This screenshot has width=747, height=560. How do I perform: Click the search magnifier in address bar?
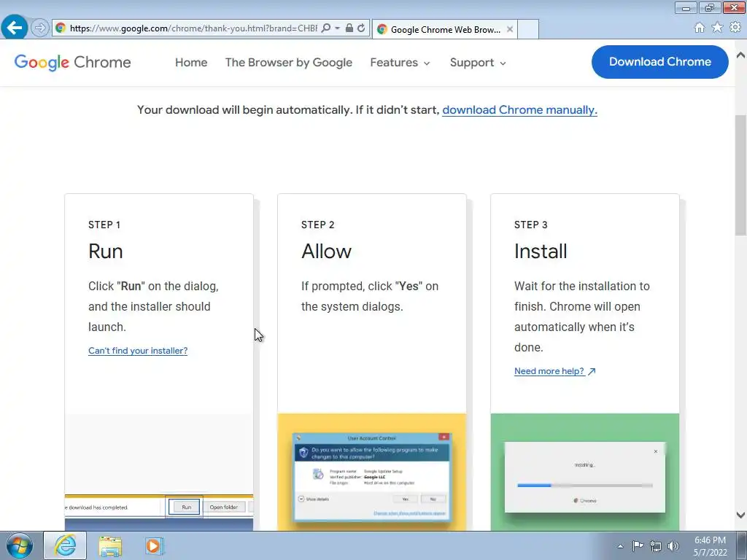[326, 28]
